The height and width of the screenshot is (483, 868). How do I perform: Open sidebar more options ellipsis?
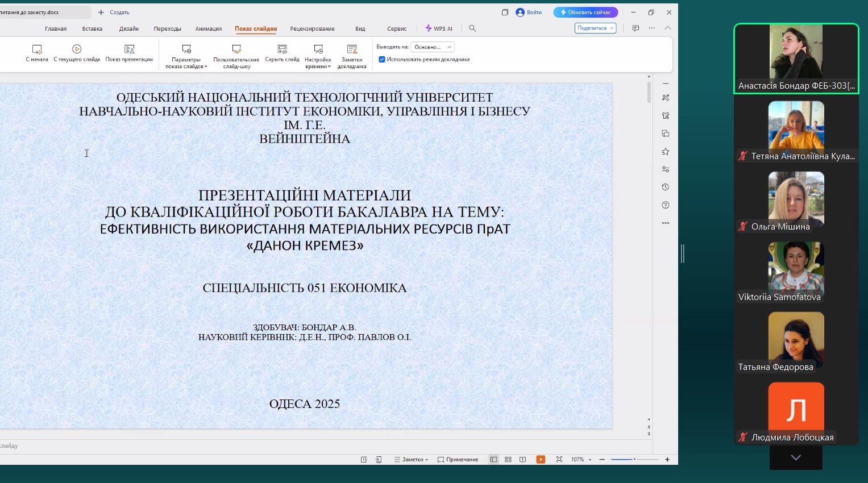tap(666, 223)
